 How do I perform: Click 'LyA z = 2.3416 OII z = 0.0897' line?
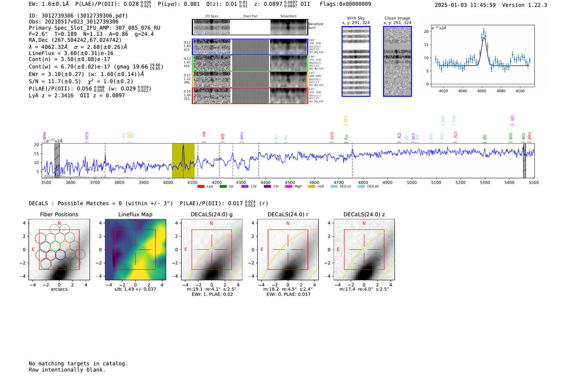point(77,95)
